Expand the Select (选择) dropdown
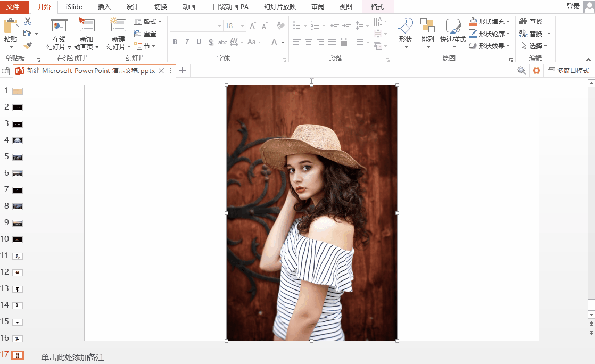 (546, 46)
